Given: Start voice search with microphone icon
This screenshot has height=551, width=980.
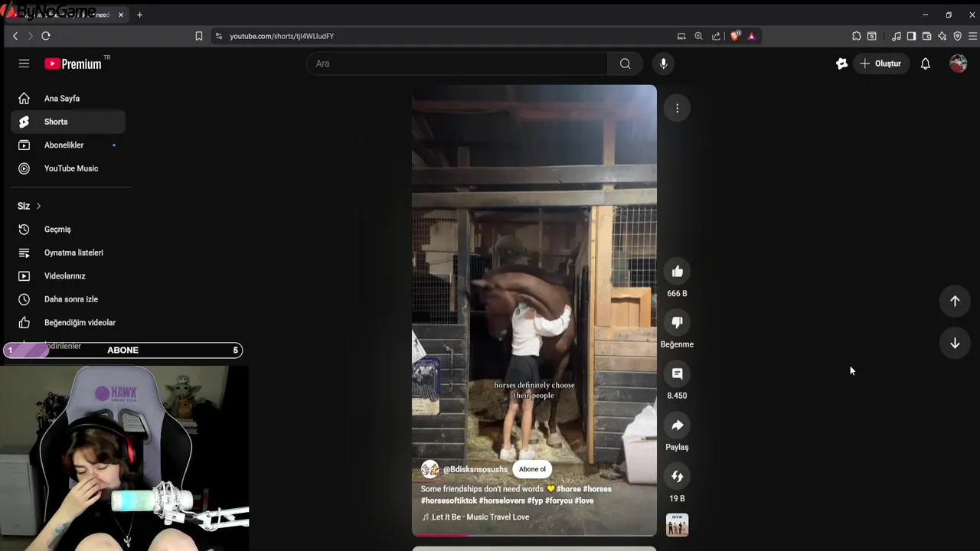Looking at the screenshot, I should [664, 64].
